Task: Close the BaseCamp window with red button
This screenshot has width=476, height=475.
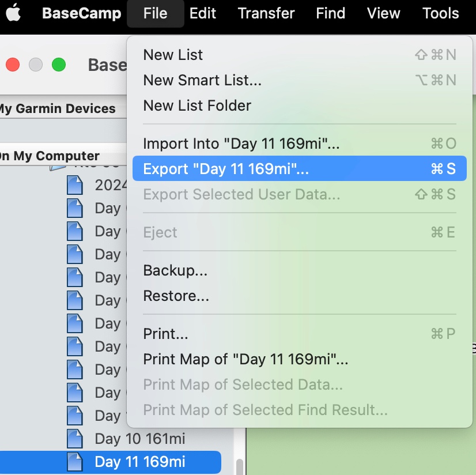Action: pyautogui.click(x=13, y=65)
